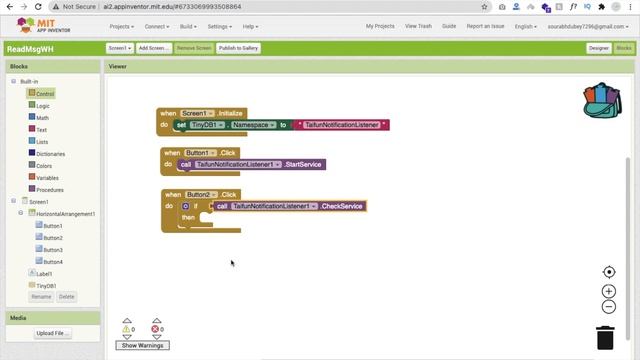This screenshot has width=640, height=360.
Task: Open Button2 dropdown in the Click block
Action: pyautogui.click(x=201, y=195)
